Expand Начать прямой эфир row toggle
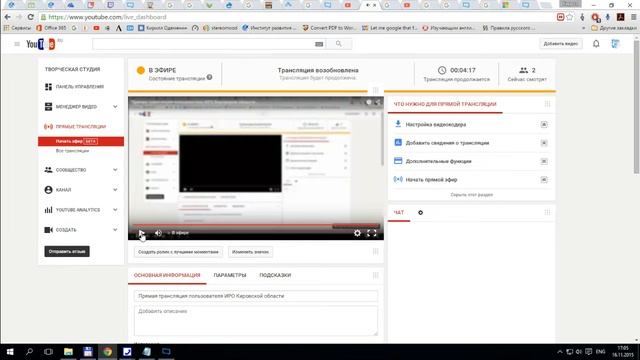 click(544, 180)
